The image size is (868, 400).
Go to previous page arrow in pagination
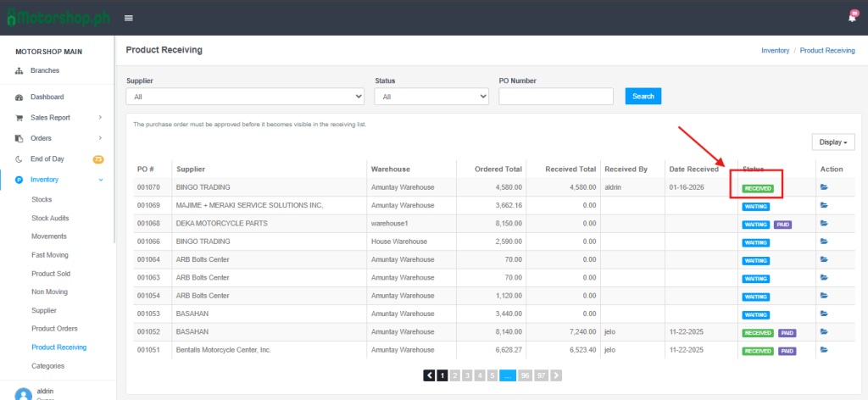pyautogui.click(x=429, y=375)
